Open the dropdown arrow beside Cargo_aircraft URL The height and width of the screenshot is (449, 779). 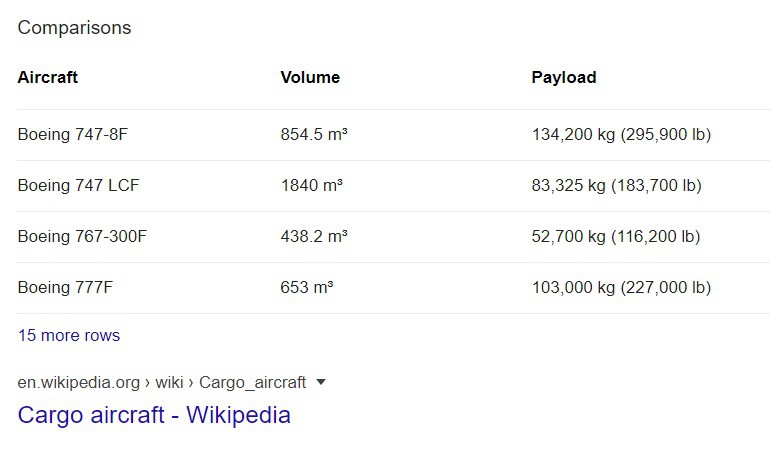(321, 382)
